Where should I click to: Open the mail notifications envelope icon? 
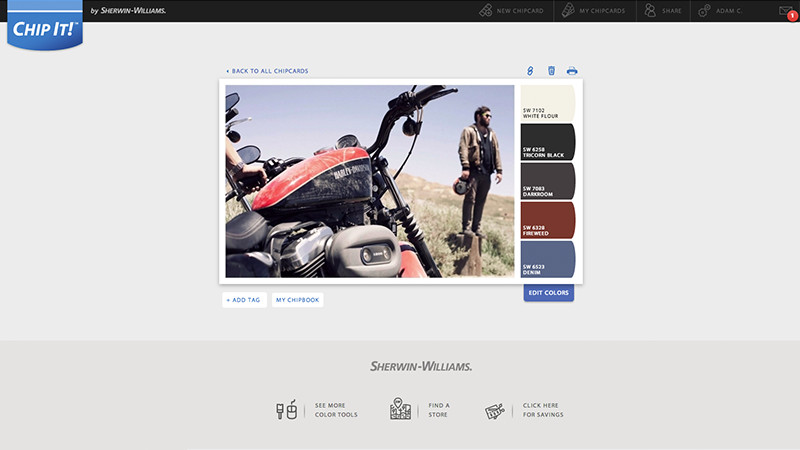[x=787, y=12]
